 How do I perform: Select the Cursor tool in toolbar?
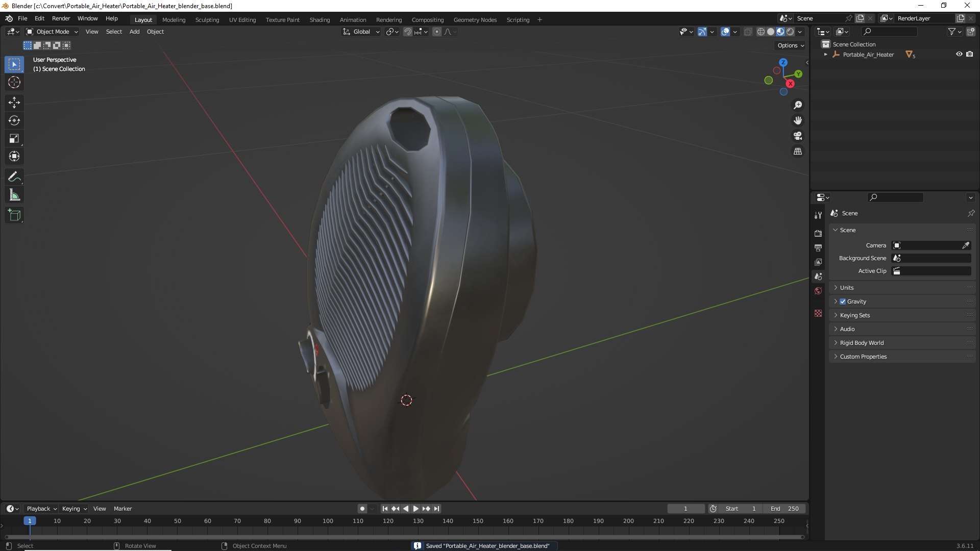coord(14,82)
